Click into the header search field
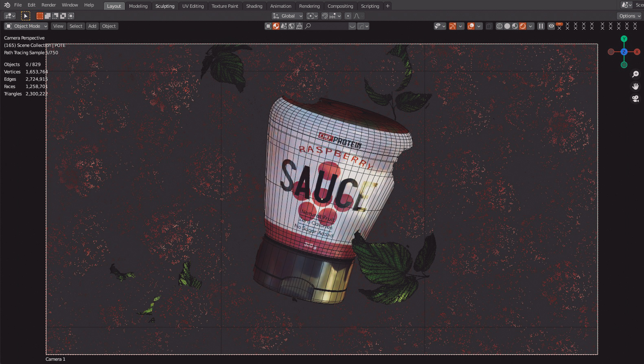Screen dimensions: 644x364 pos(326,26)
